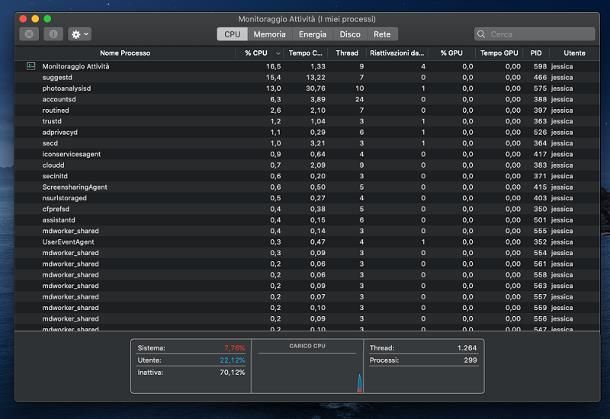Sort processes by Nome Processo column

(x=124, y=52)
